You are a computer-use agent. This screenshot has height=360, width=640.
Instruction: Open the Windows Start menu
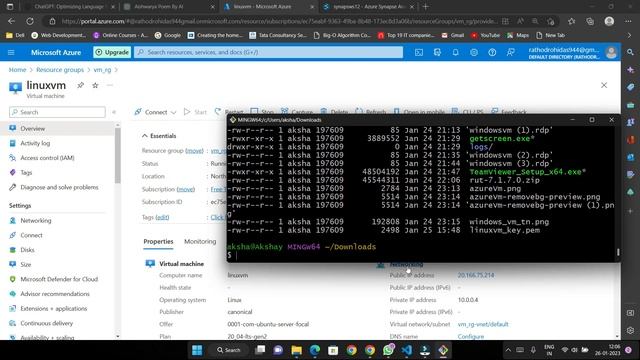pyautogui.click(x=197, y=350)
